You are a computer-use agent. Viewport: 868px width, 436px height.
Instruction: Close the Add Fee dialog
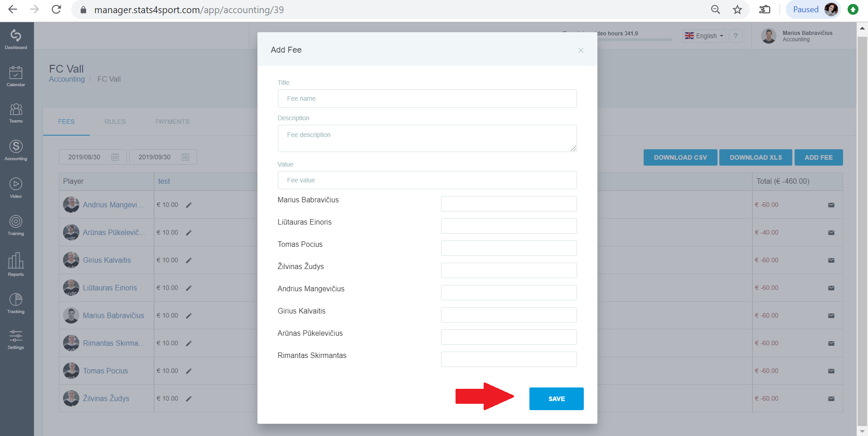coord(581,50)
